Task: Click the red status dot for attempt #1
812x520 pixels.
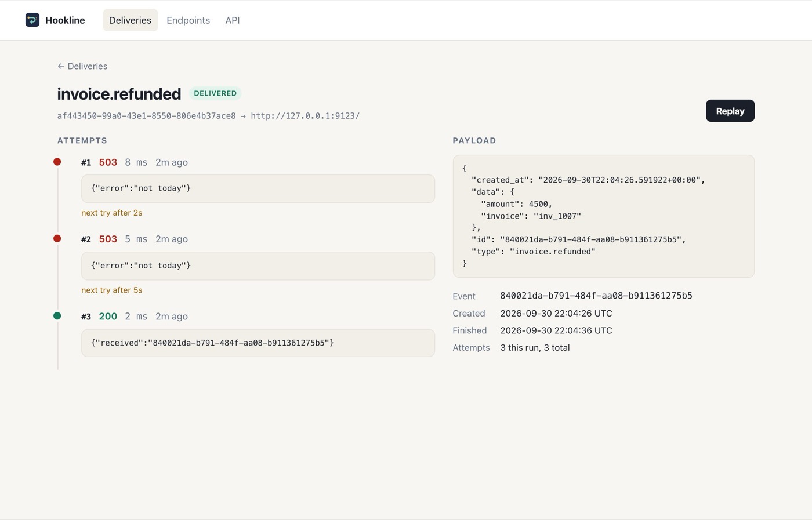Action: pyautogui.click(x=57, y=162)
